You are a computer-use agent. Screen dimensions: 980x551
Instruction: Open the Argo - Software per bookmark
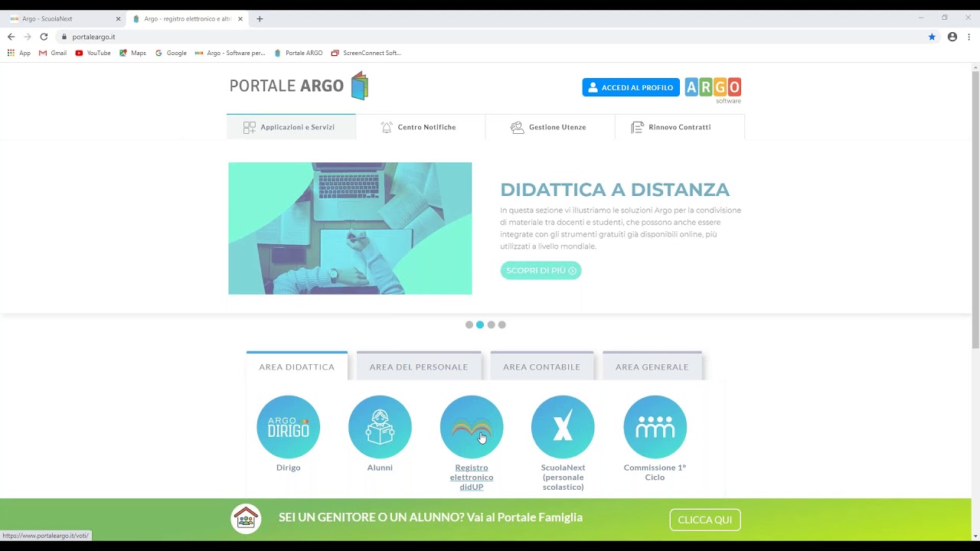(x=230, y=53)
